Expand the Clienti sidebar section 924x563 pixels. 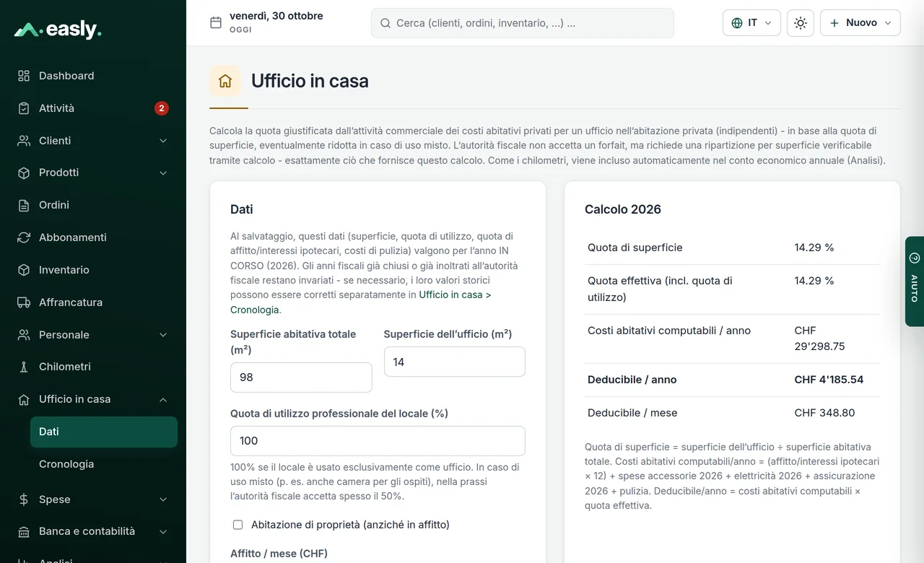(163, 141)
